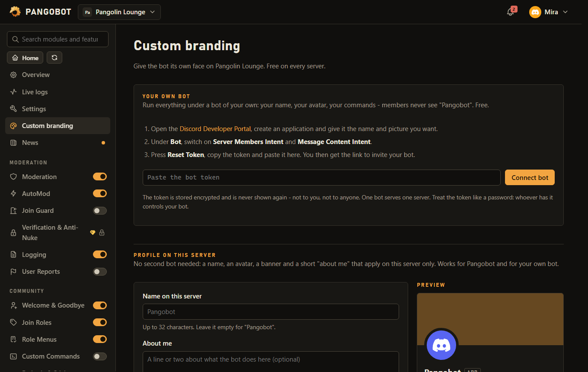Turn on the User Reports switch
Screen dimensions: 588x372
coord(100,272)
